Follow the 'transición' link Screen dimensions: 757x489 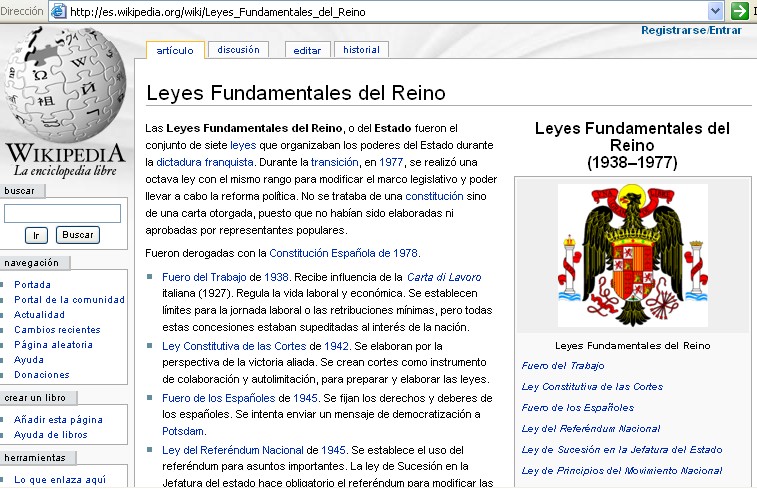click(335, 162)
